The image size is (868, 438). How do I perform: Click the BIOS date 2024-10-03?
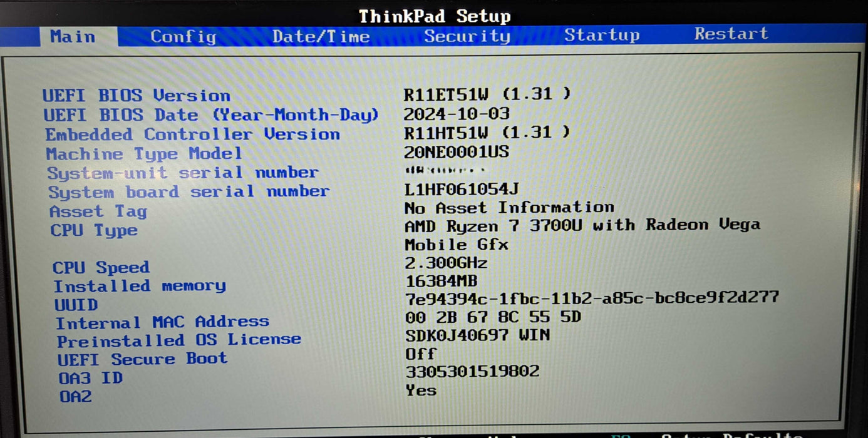pos(457,114)
